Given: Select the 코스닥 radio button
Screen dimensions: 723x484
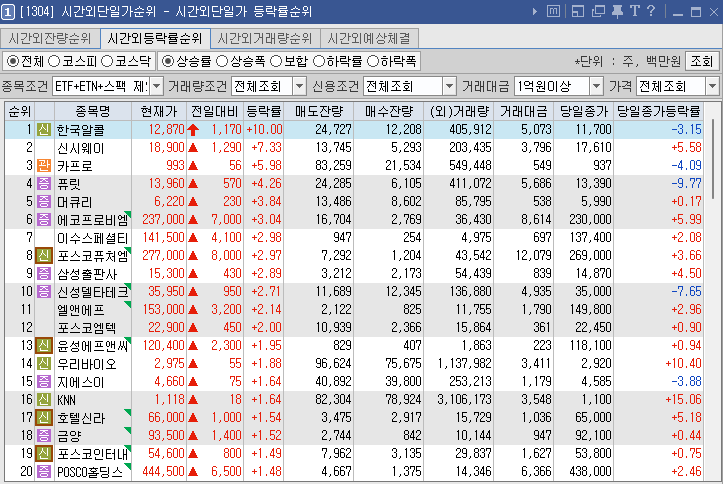Looking at the screenshot, I should (x=107, y=61).
